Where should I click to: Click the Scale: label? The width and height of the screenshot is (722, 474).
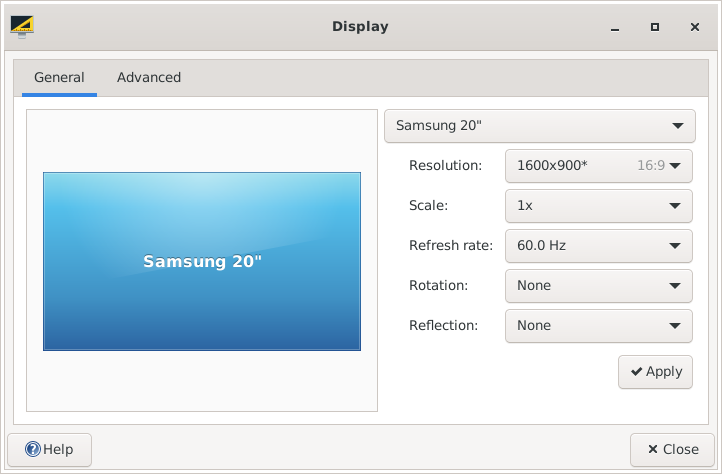click(x=428, y=205)
